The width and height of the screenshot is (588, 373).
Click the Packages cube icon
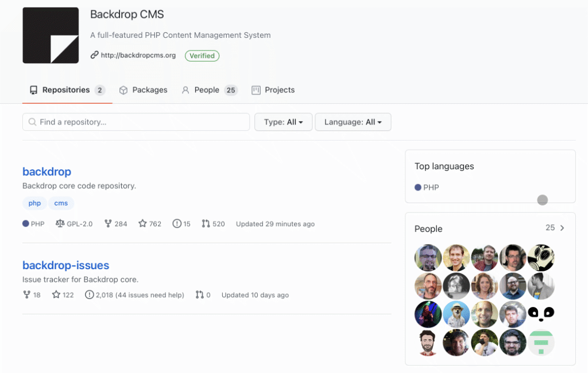pos(123,90)
